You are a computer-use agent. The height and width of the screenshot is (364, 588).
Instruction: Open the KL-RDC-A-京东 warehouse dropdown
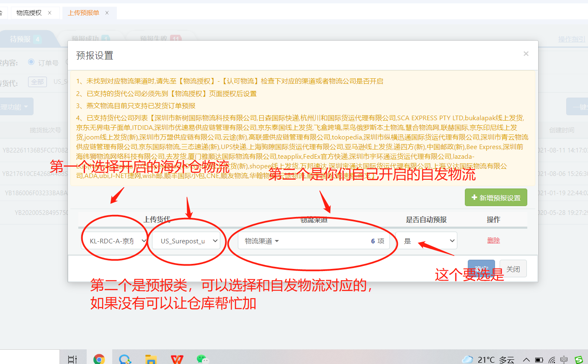point(114,241)
